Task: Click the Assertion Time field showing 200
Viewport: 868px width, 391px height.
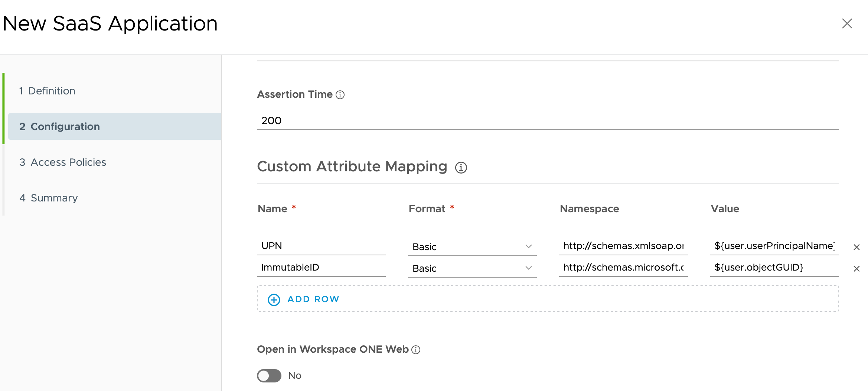Action: tap(547, 120)
